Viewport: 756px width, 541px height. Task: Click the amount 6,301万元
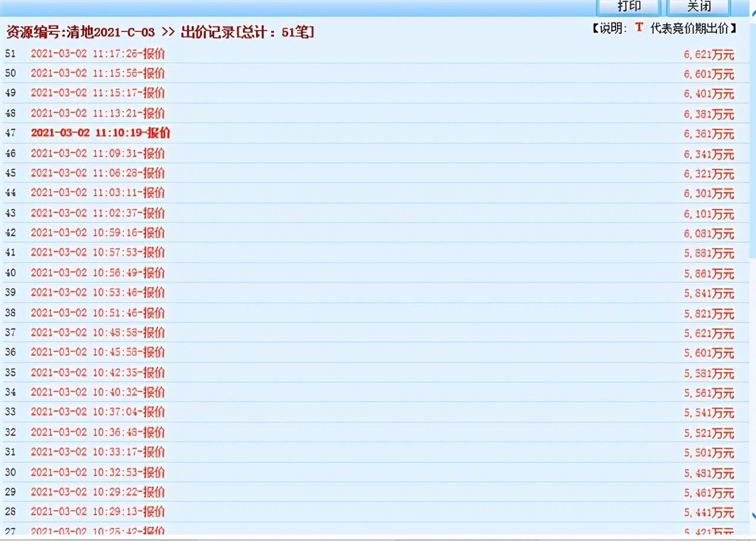click(709, 194)
